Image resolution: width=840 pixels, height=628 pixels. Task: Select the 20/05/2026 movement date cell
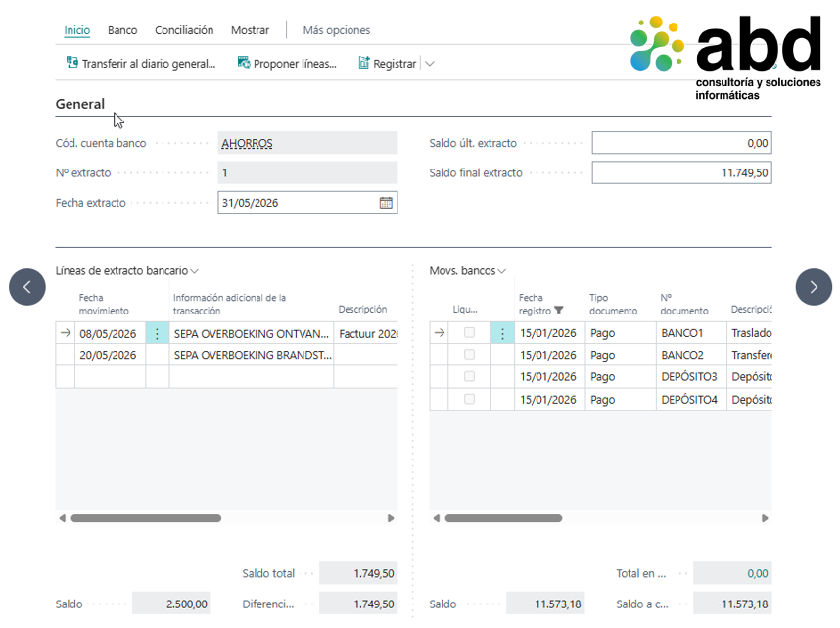[x=111, y=355]
